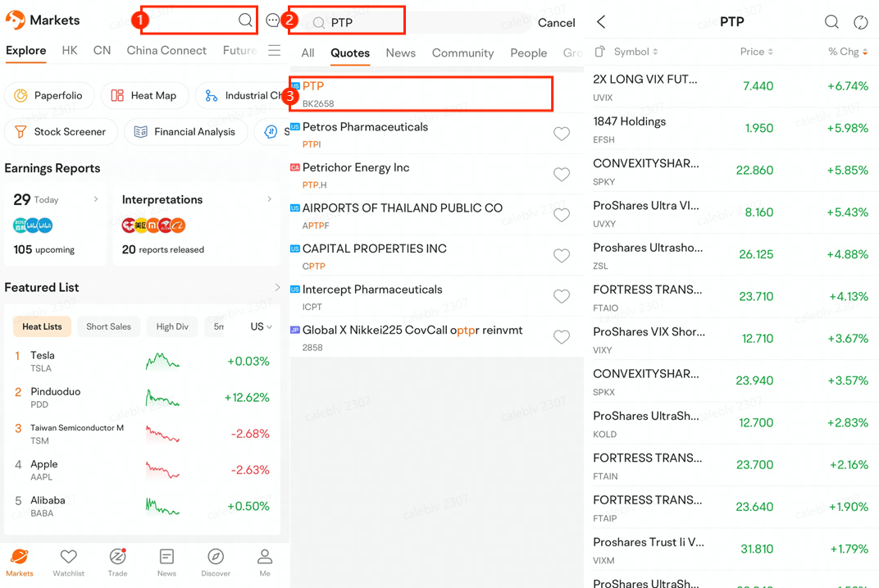This screenshot has width=879, height=588.
Task: Favorite Petrichor Energy Inc with heart
Action: pyautogui.click(x=562, y=175)
